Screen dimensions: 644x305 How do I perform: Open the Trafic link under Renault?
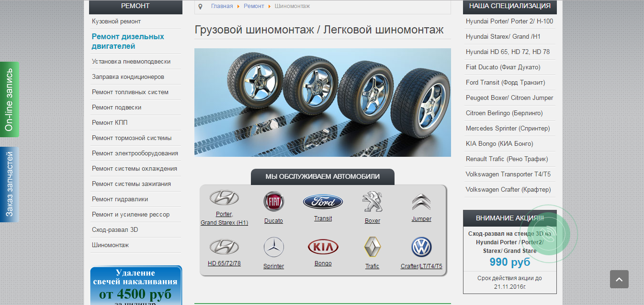[372, 266]
